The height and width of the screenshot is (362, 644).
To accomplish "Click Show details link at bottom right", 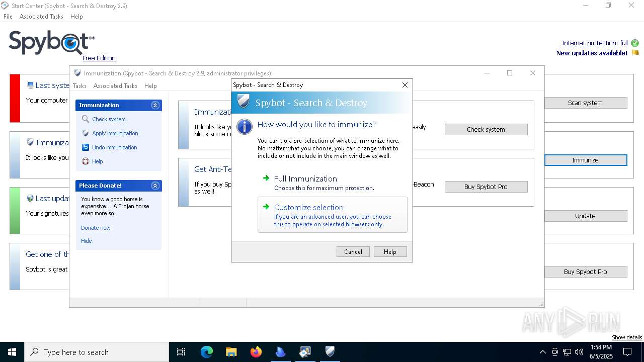I will 627,337.
